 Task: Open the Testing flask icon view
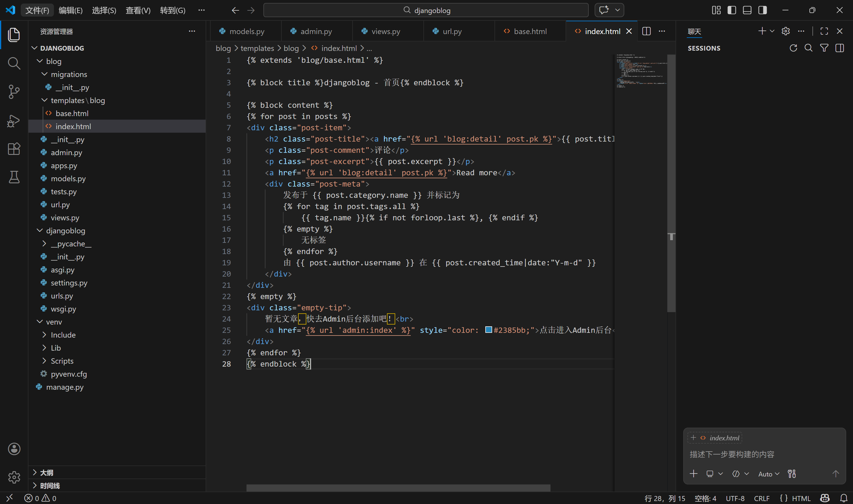[x=14, y=177]
